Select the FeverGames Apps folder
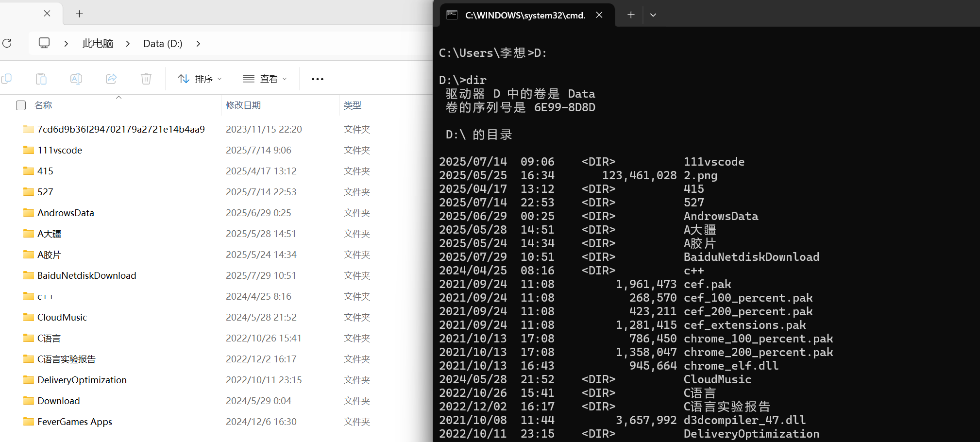Screen dimensions: 980x442 point(74,422)
